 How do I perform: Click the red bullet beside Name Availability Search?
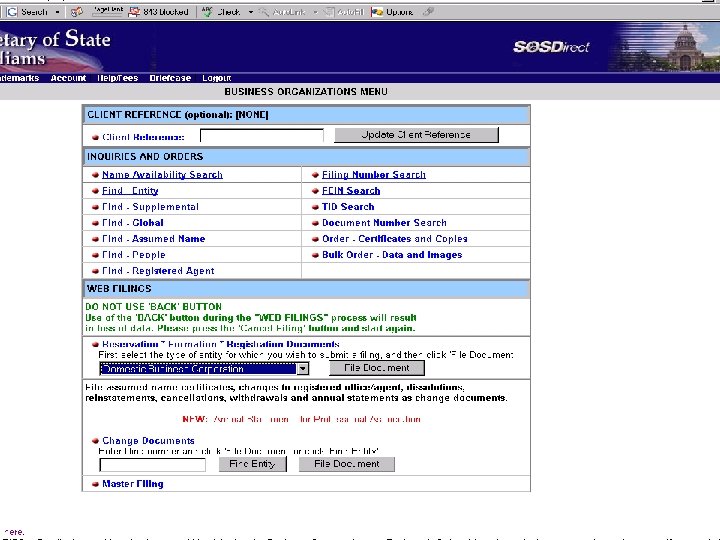[x=95, y=175]
